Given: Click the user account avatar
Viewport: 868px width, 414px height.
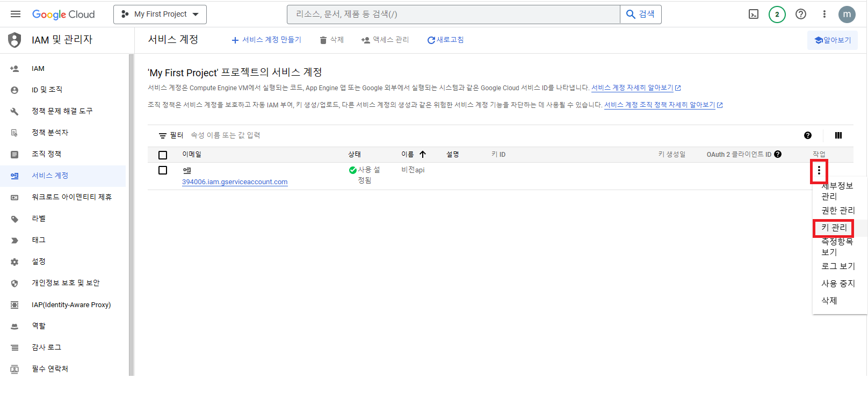Looking at the screenshot, I should coord(847,14).
